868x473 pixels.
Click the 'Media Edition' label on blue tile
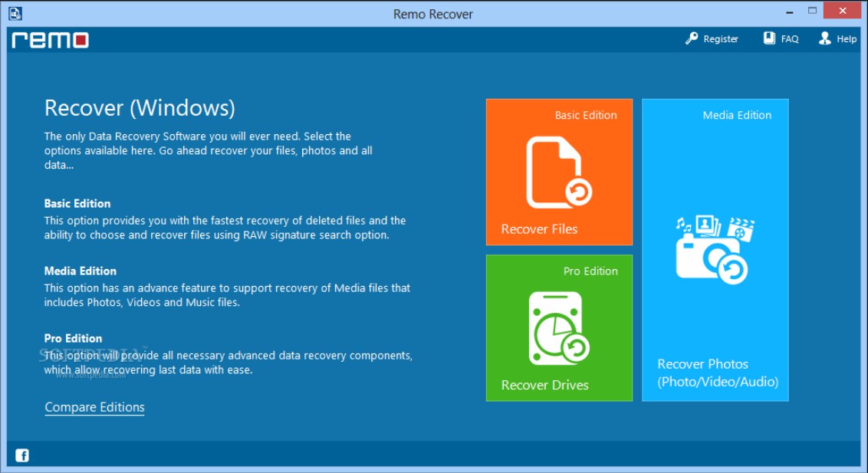tap(737, 115)
